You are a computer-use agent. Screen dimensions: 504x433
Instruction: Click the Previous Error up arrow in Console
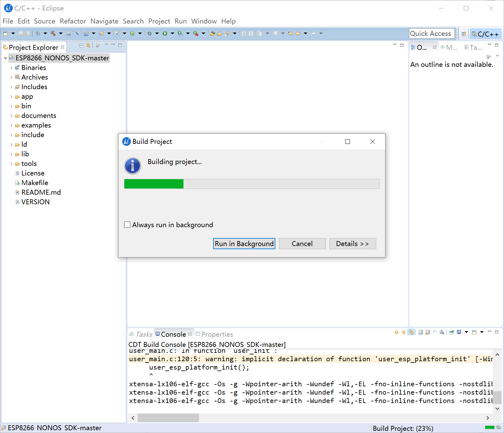(x=404, y=332)
